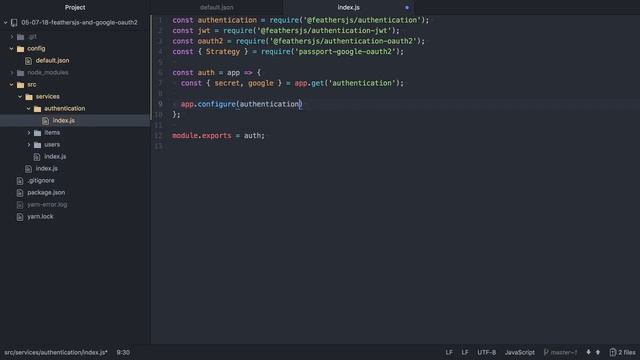This screenshot has height=360, width=640.
Task: Place cursor on line 12 module.exports
Action: pyautogui.click(x=202, y=136)
